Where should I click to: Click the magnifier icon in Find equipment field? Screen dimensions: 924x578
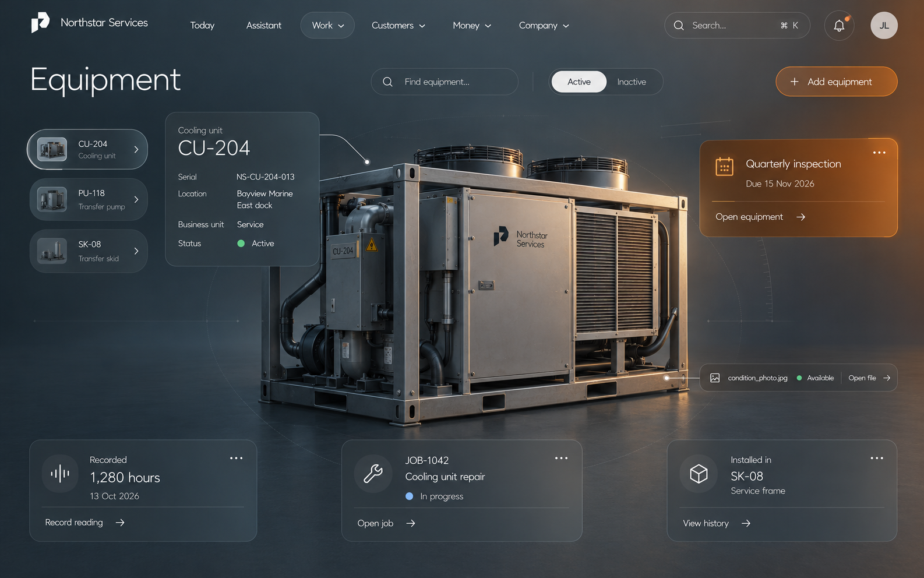pos(387,82)
